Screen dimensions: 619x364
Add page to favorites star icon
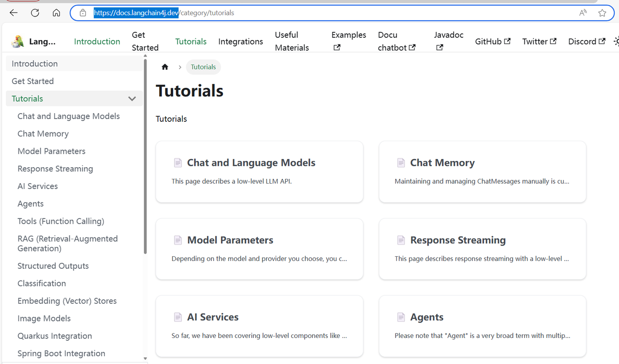pos(602,13)
